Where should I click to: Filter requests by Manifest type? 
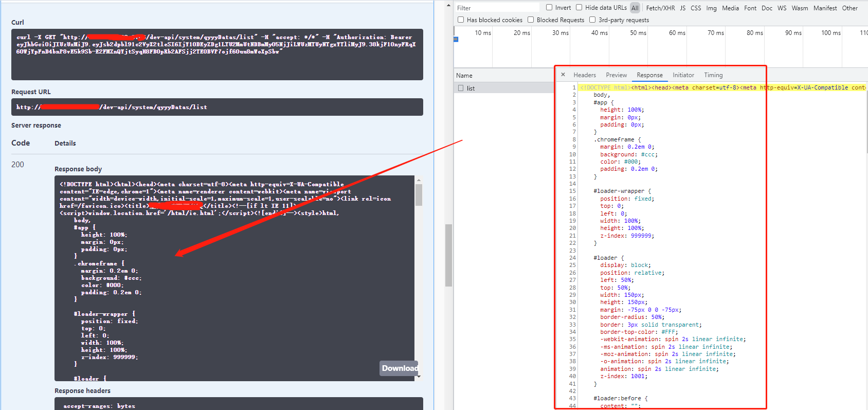(x=825, y=8)
